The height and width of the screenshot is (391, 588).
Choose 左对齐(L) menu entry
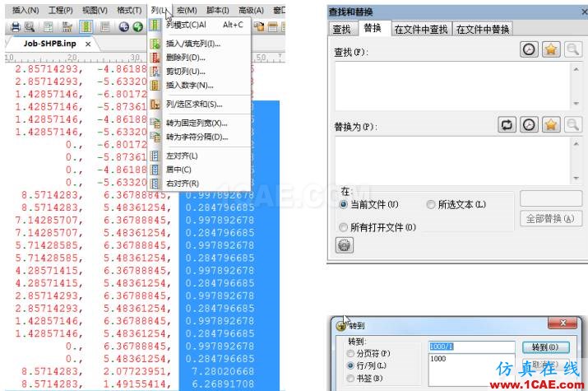pos(200,156)
